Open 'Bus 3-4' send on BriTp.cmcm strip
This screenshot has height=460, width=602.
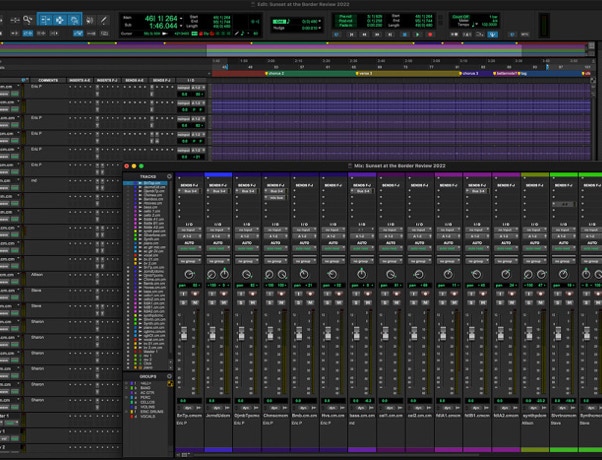tap(190, 191)
